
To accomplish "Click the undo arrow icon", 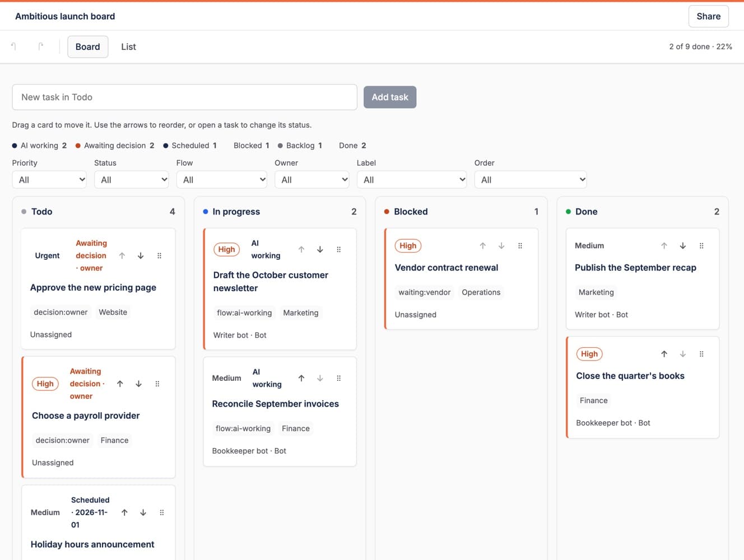I will 13,46.
